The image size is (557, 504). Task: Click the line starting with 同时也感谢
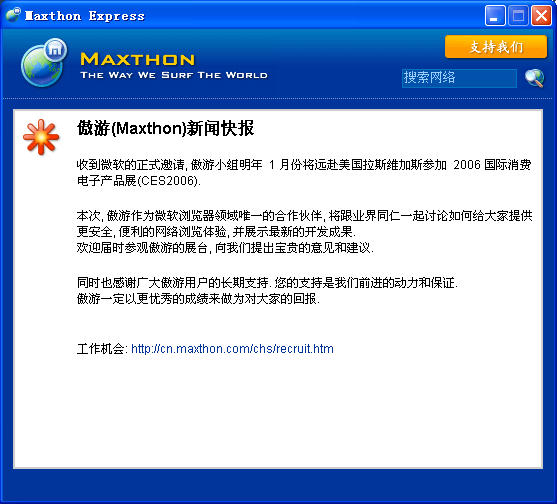pyautogui.click(x=267, y=283)
